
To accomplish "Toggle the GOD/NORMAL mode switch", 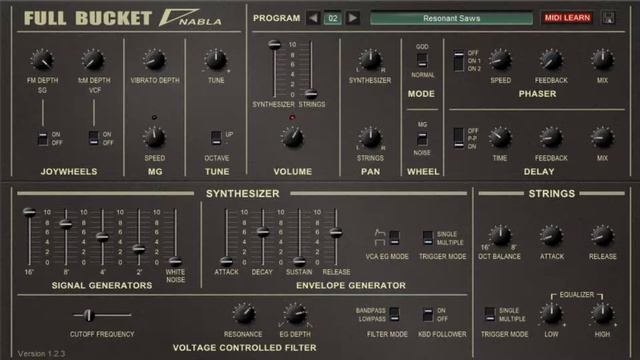I will (x=422, y=60).
